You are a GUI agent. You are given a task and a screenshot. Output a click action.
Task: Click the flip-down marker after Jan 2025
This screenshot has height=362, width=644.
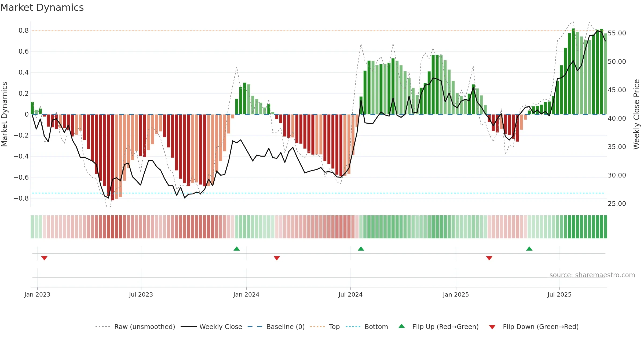point(489,258)
